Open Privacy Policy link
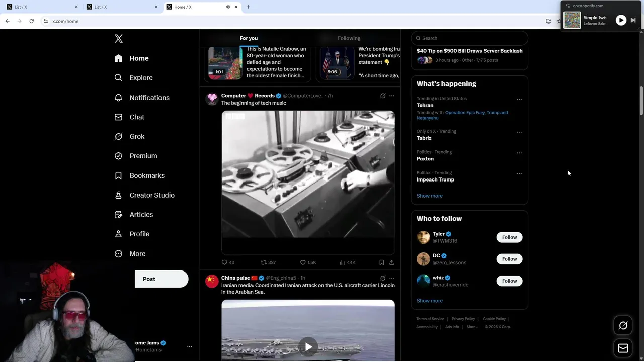This screenshot has height=362, width=644. click(463, 319)
